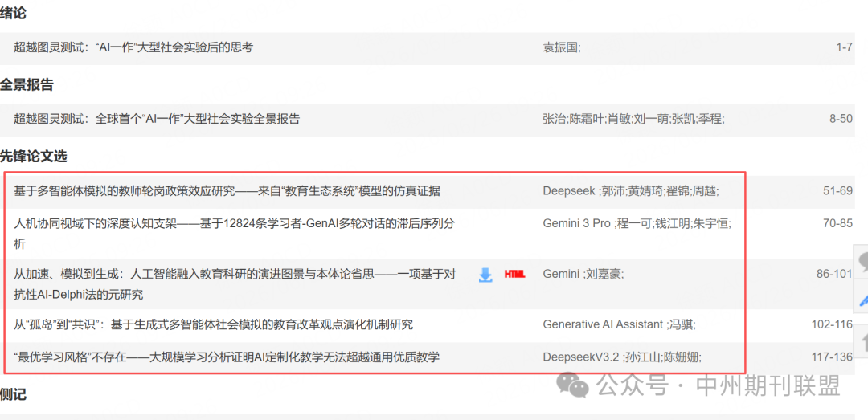The image size is (868, 420).
Task: Open article 超越图灵测试：“AI一作”大型社会实验后的思考
Action: 133,47
